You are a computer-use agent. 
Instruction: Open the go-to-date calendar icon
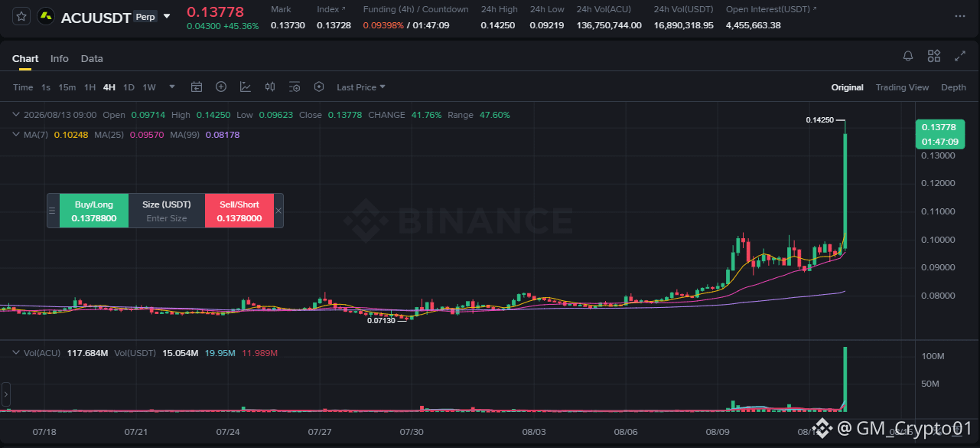coord(197,87)
